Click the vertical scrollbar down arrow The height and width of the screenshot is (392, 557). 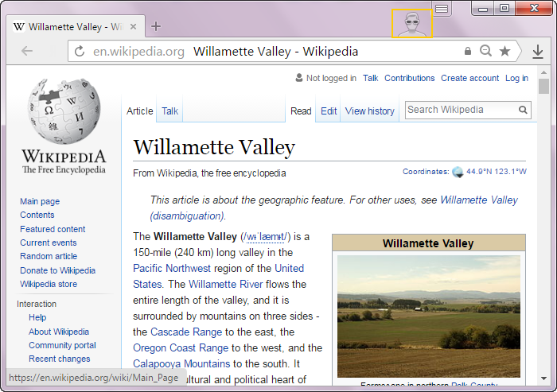coord(543,378)
